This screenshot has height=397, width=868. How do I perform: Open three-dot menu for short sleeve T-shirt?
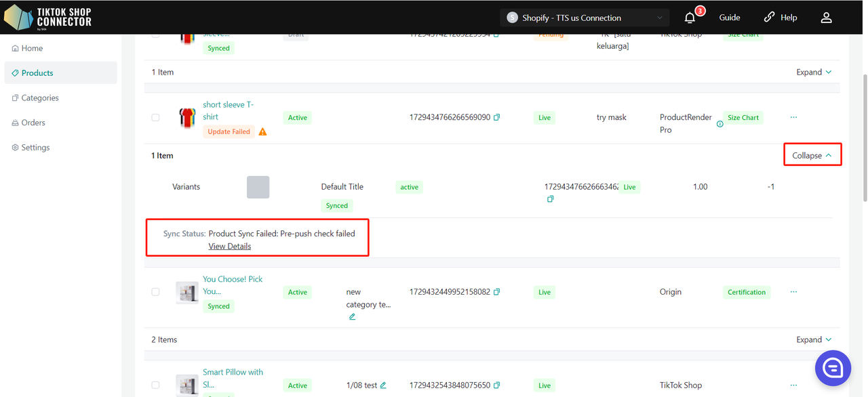pyautogui.click(x=793, y=117)
